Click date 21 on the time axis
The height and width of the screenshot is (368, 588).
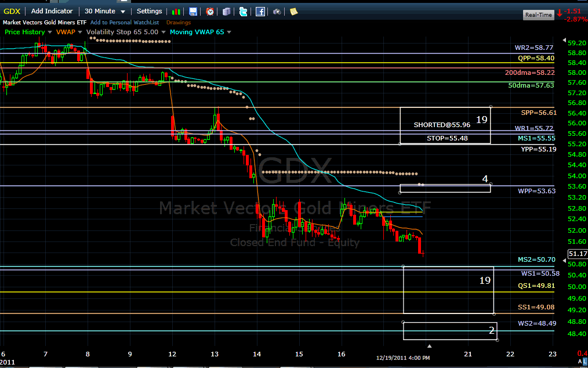coord(467,353)
